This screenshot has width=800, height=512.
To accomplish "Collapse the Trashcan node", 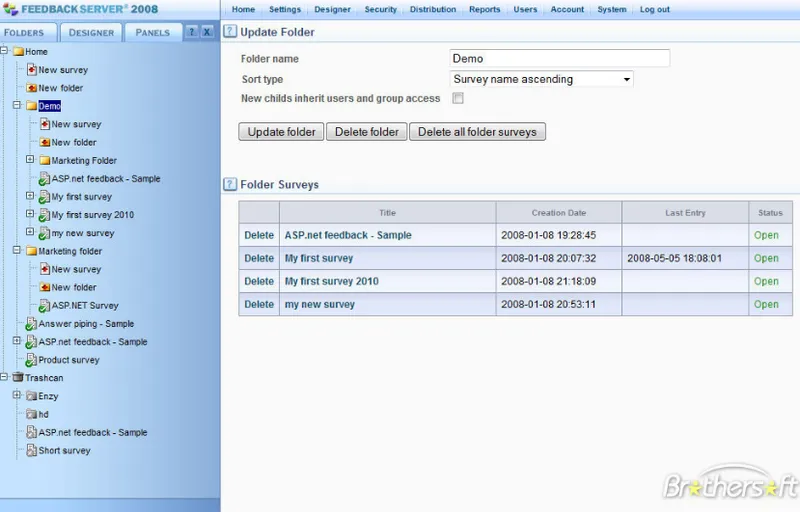I will click(x=4, y=377).
